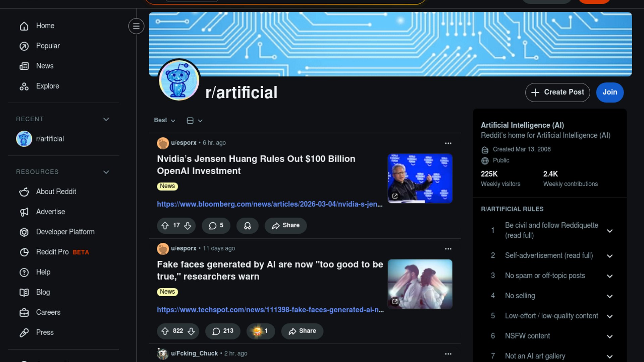The width and height of the screenshot is (644, 362).
Task: Open the Bloomberg article link
Action: click(269, 204)
